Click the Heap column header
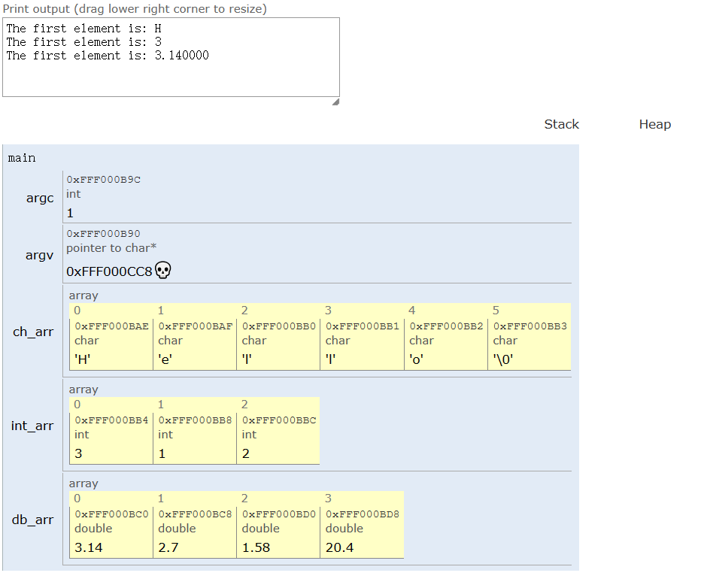Viewport: 704px width, 588px height. click(655, 124)
